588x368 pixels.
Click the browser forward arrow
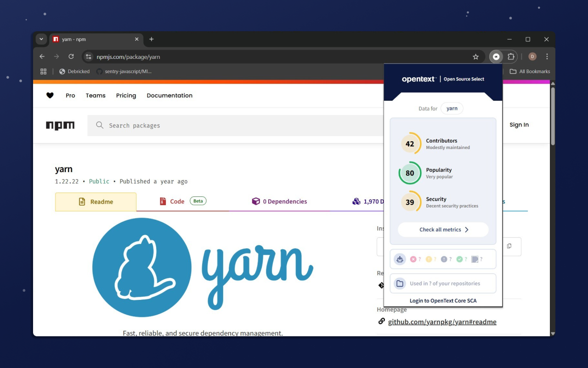tap(57, 57)
